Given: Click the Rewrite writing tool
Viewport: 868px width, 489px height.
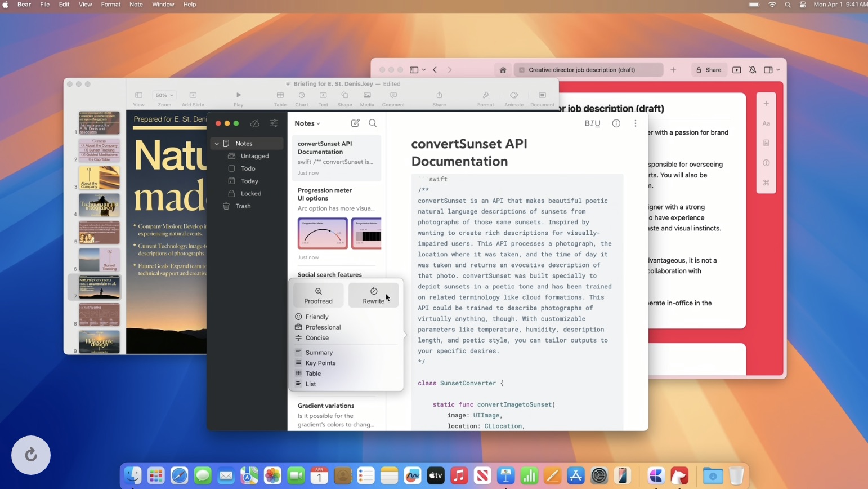Looking at the screenshot, I should (373, 295).
